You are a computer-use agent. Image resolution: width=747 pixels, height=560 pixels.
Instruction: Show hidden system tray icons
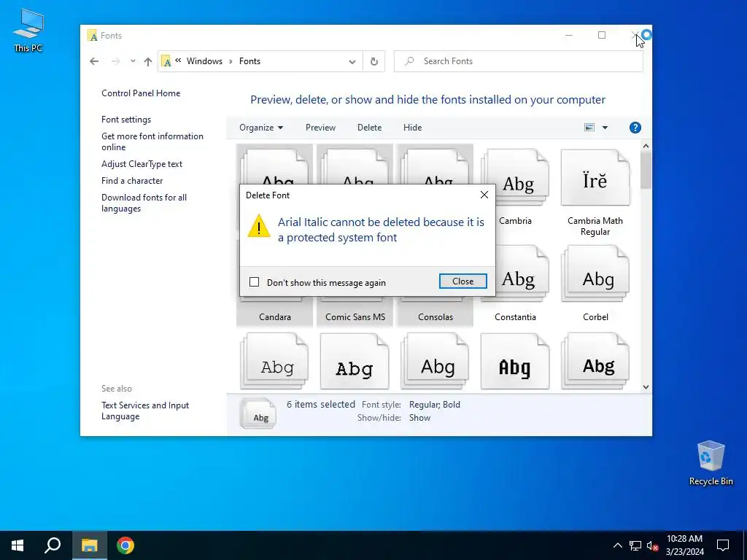point(617,545)
